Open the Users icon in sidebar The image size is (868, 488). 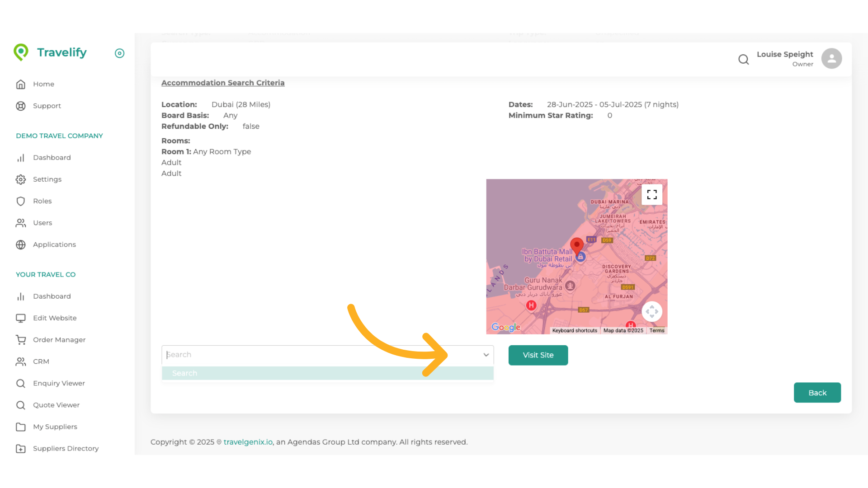click(21, 223)
